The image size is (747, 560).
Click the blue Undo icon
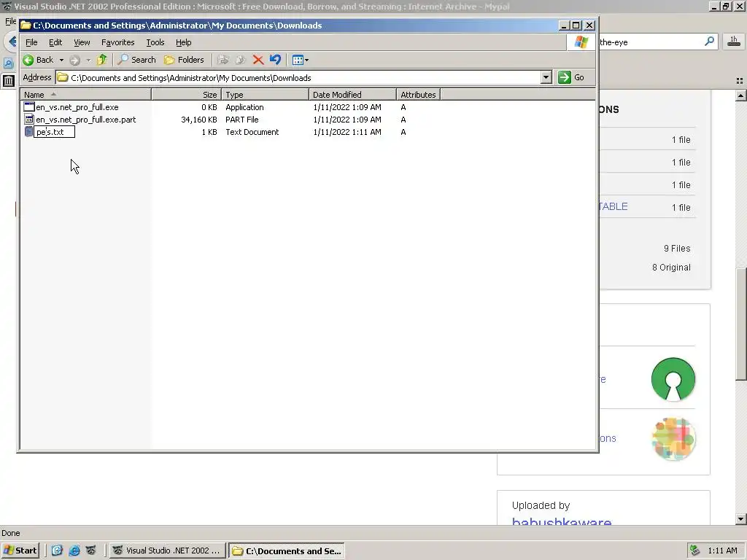[275, 60]
